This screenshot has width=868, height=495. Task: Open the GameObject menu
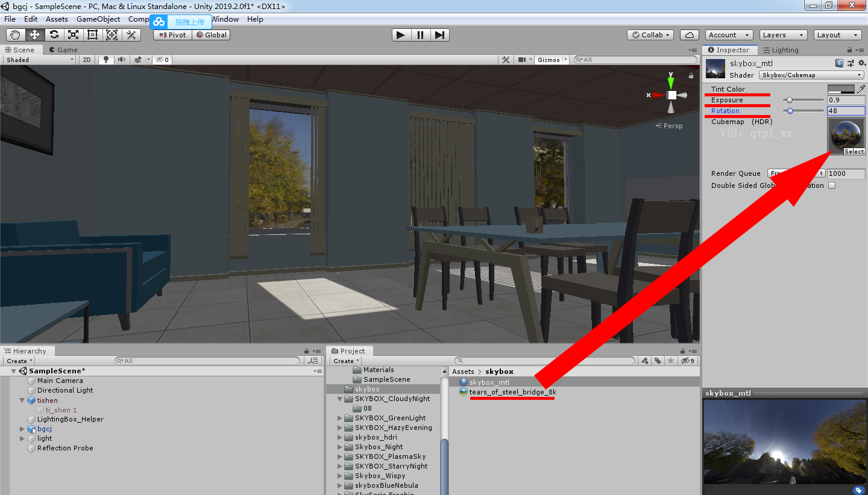(98, 19)
